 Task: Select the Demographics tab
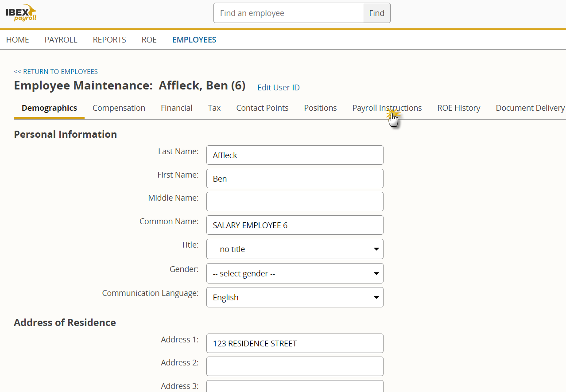click(49, 108)
